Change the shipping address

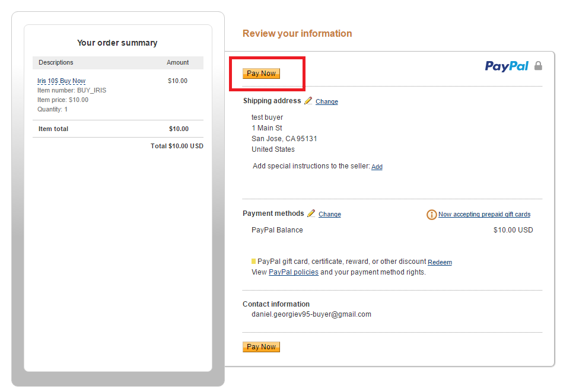coord(327,102)
